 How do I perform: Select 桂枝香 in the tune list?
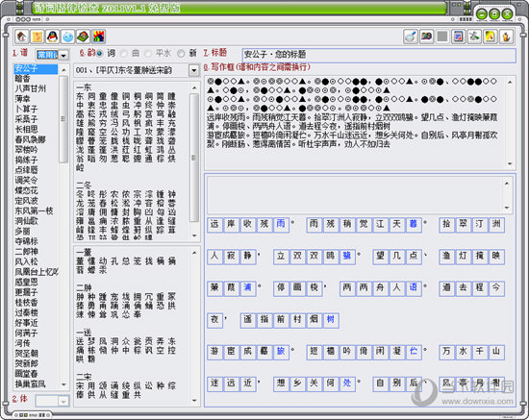point(26,303)
